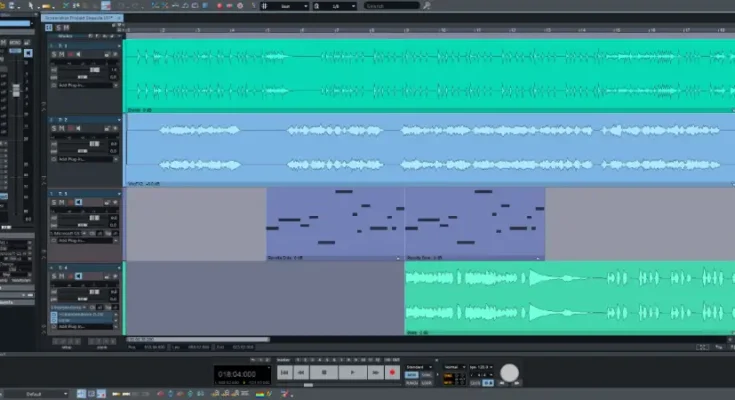This screenshot has height=400, width=735.
Task: Click the Rewind button in transport
Action: pyautogui.click(x=301, y=372)
